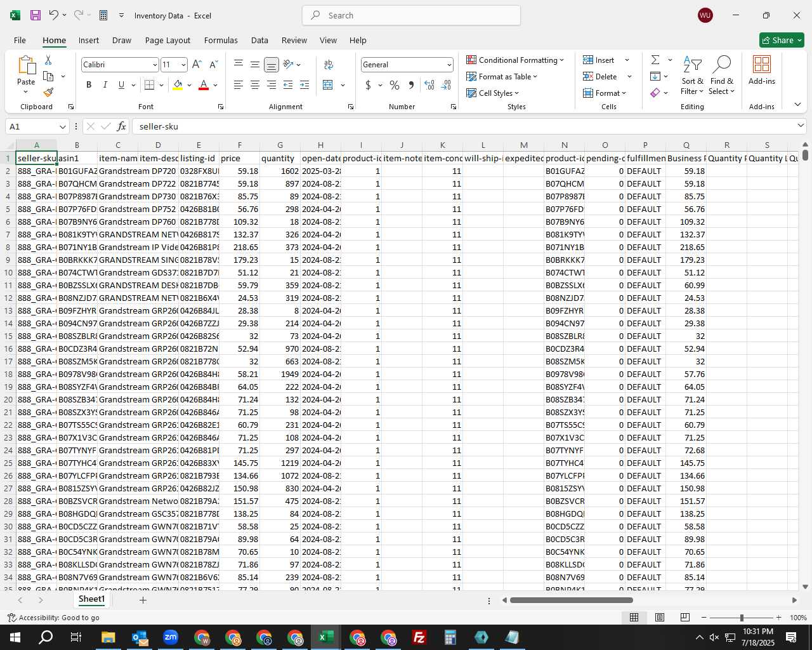Click the Insert Function fx icon
This screenshot has height=650, width=812.
(x=122, y=126)
